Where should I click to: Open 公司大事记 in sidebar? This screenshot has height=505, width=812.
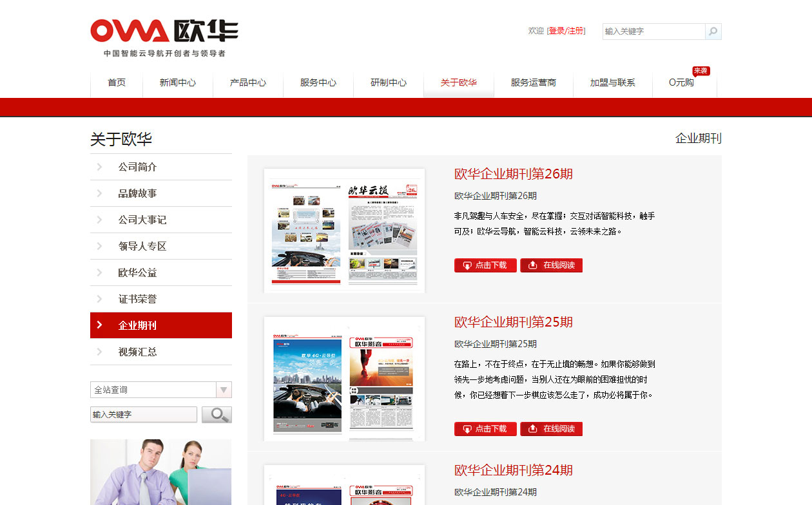point(142,220)
